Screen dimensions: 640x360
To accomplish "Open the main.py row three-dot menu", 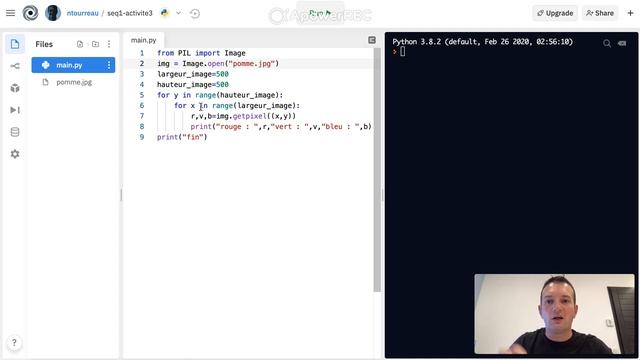I will coord(109,65).
